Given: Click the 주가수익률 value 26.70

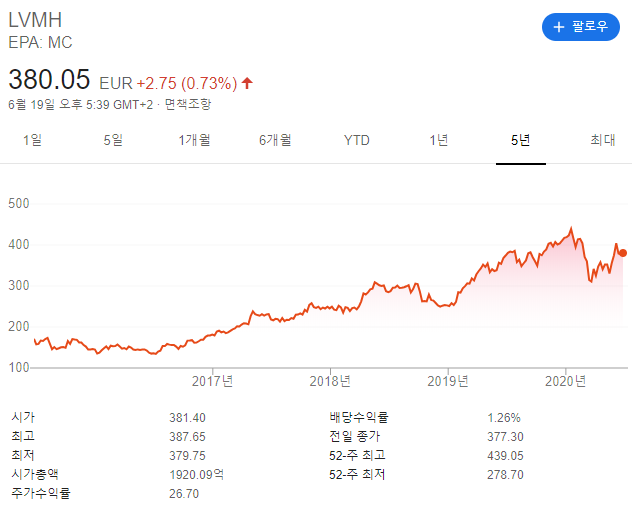Looking at the screenshot, I should [x=184, y=493].
